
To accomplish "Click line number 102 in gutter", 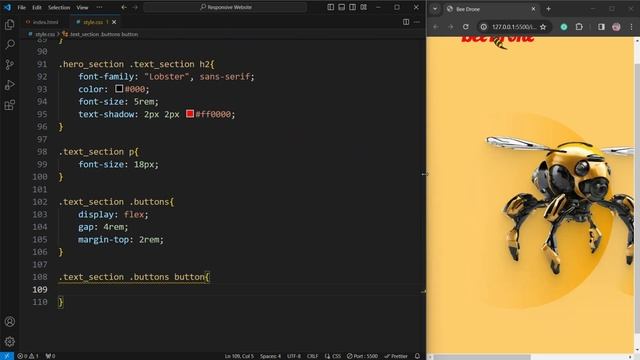I will pos(40,202).
